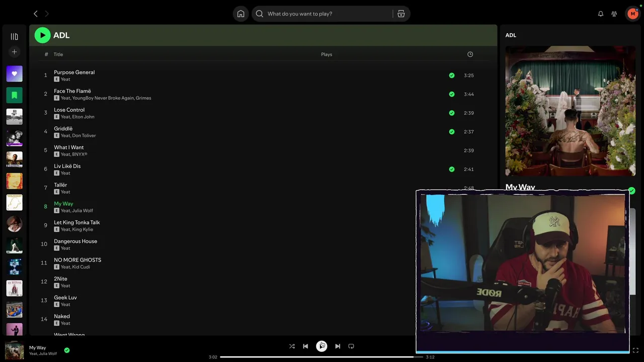Viewport: 644px width, 362px height.
Task: Open artist King Kylie link
Action: [83, 229]
